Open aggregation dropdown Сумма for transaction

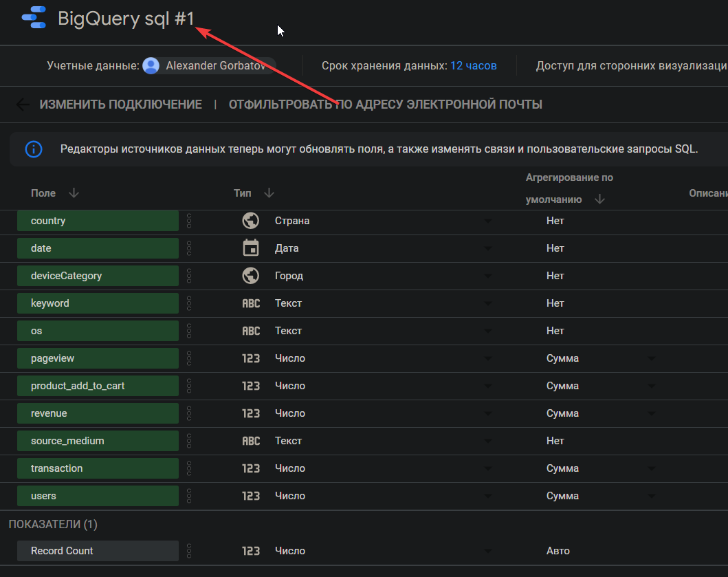point(601,468)
